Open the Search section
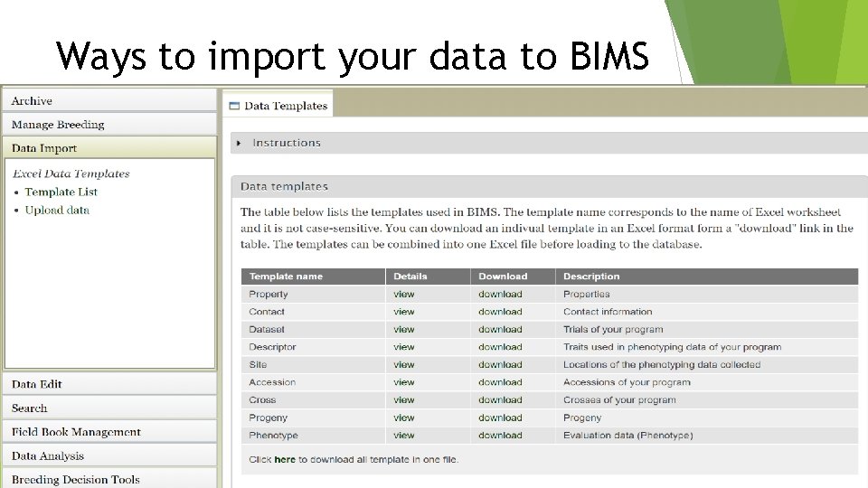Viewport: 868px width, 488px height. pos(109,408)
